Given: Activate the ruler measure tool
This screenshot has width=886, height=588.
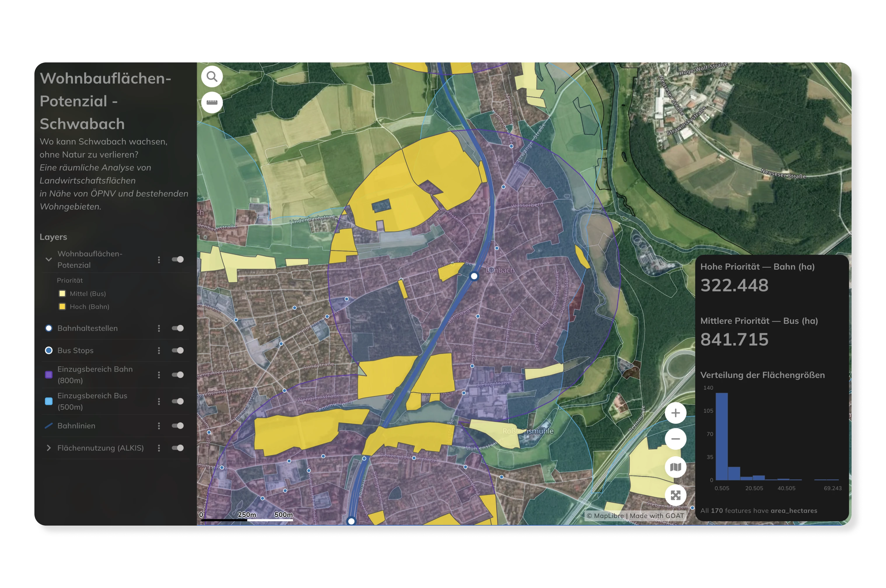Looking at the screenshot, I should point(212,102).
